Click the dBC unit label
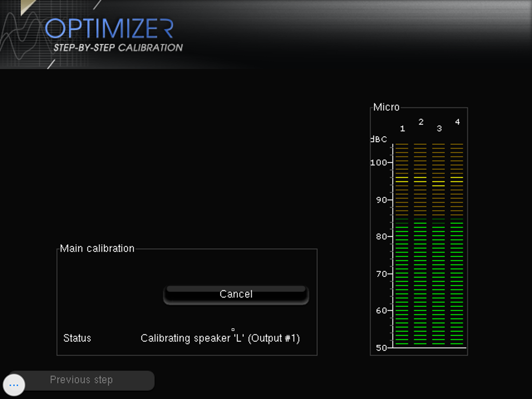 coord(379,139)
